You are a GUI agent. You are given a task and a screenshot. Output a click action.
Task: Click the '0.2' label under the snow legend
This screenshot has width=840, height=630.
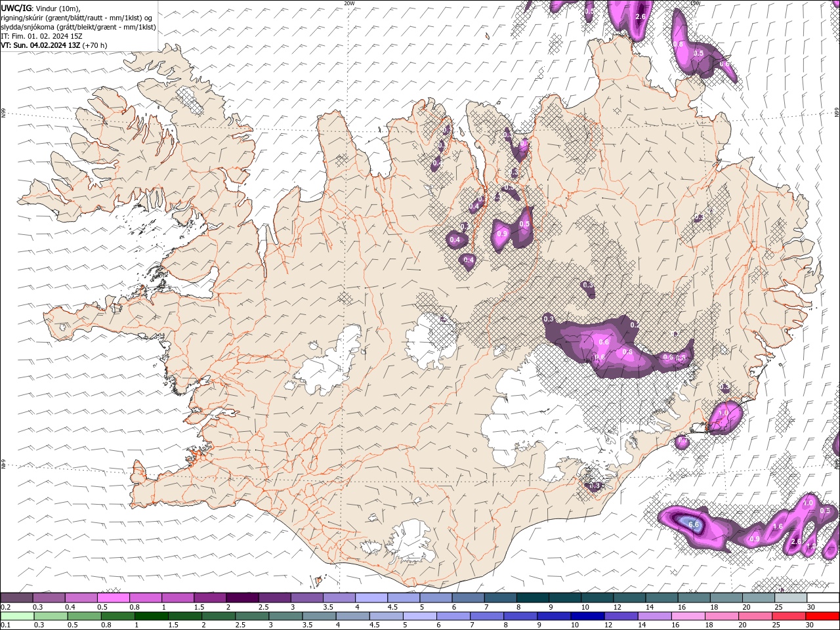(x=6, y=607)
